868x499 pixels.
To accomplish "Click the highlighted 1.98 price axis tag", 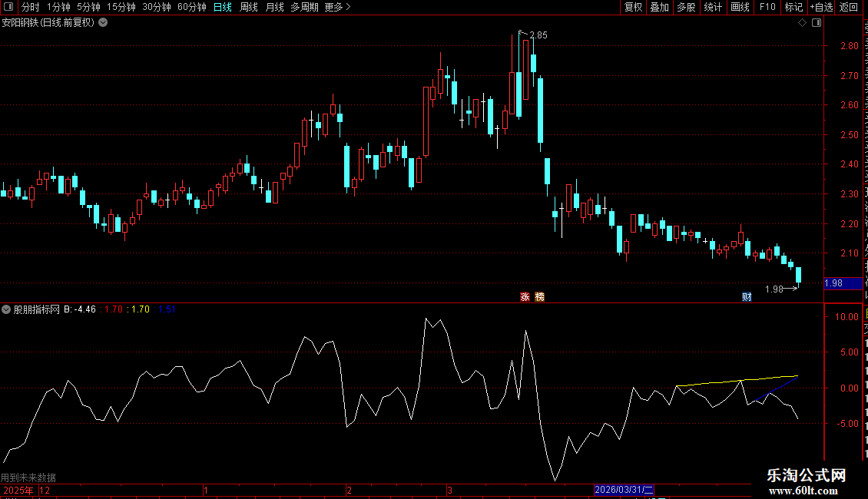I will 843,283.
